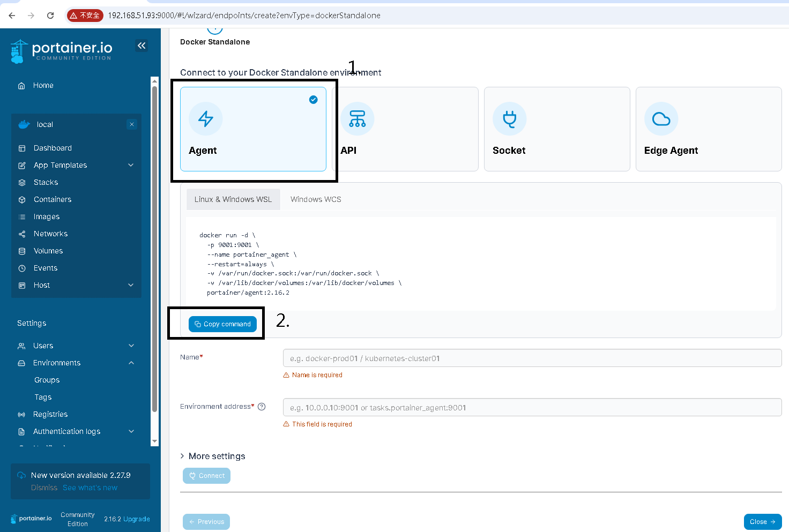Viewport: 789px width, 532px height.
Task: Click the Host icon in sidebar
Action: [22, 286]
